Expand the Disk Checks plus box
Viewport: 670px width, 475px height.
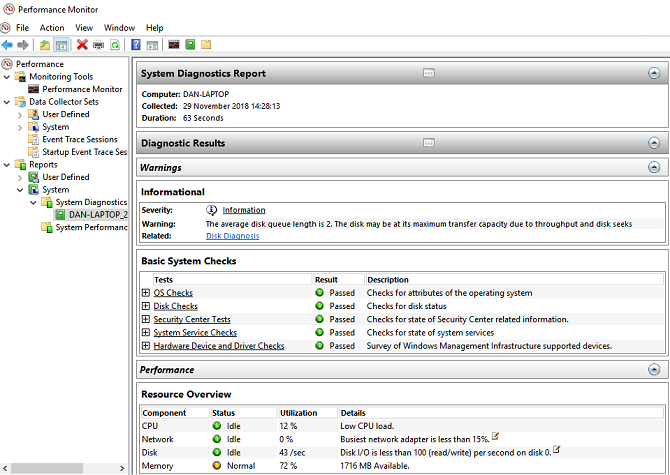[146, 306]
